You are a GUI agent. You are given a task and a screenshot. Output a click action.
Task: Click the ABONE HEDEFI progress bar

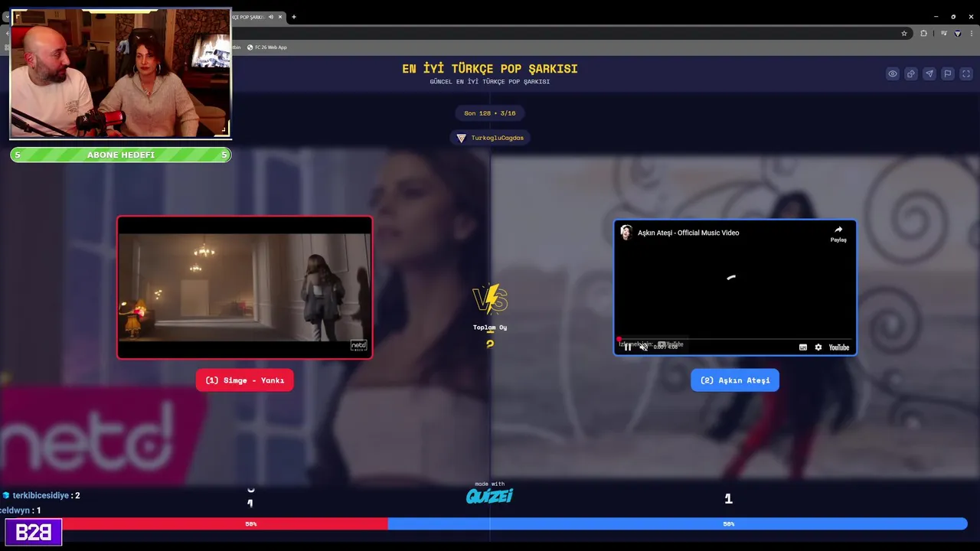coord(120,155)
